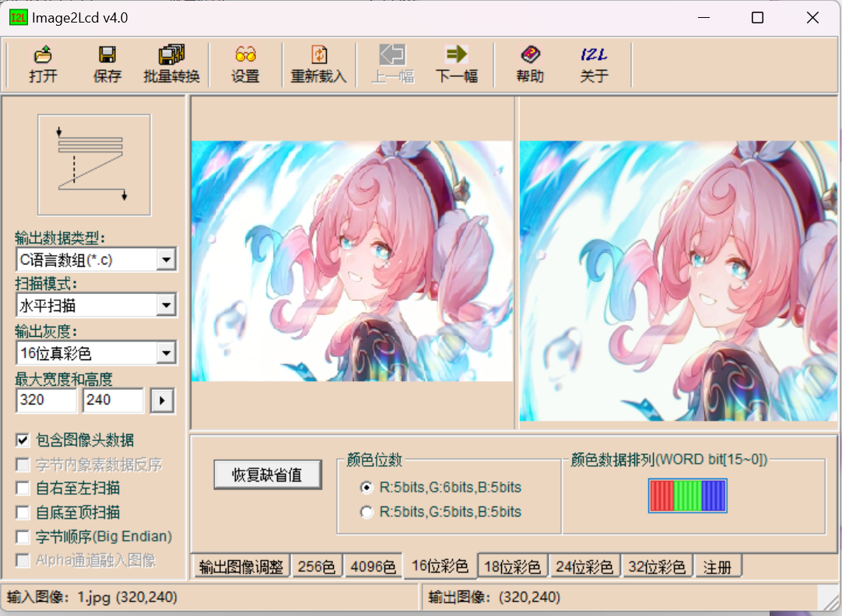Click arrow button beside max height field
The width and height of the screenshot is (842, 616).
coord(162,401)
